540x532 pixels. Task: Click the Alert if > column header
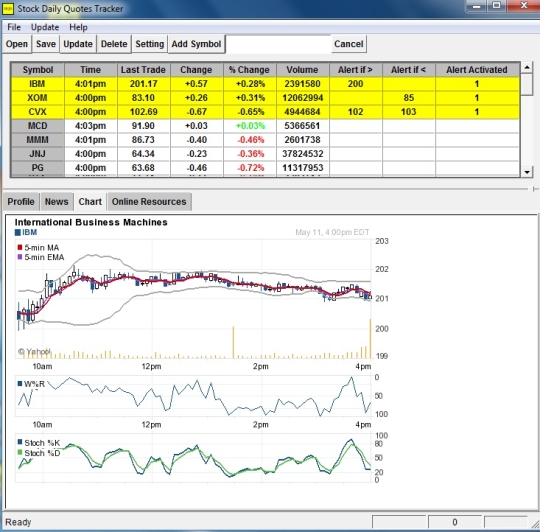point(355,70)
